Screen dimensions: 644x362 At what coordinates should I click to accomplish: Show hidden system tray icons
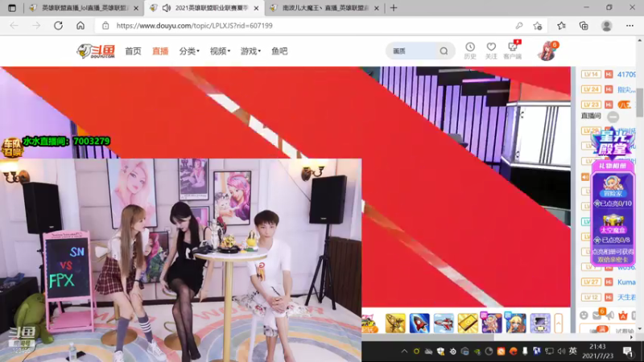tap(404, 352)
